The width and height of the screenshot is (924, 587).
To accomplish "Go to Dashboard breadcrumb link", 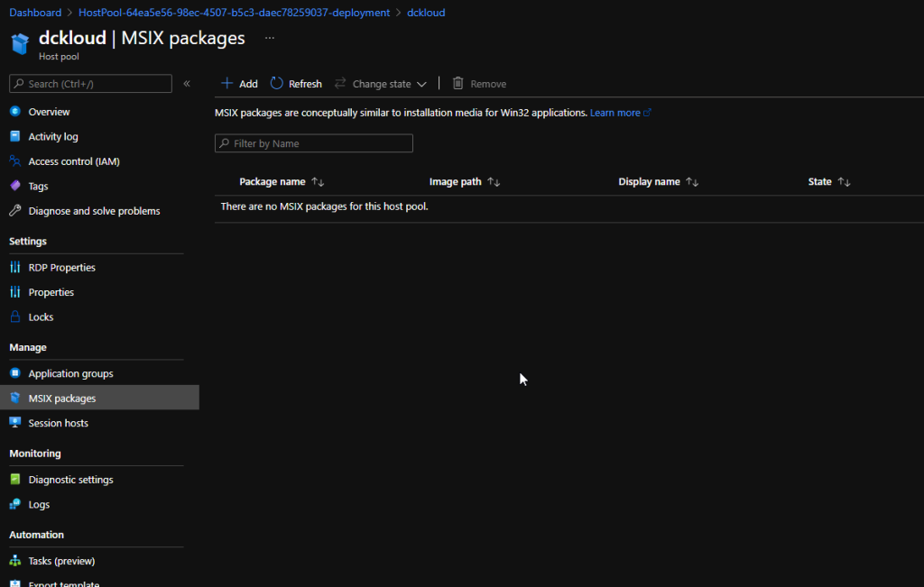I will click(x=35, y=13).
